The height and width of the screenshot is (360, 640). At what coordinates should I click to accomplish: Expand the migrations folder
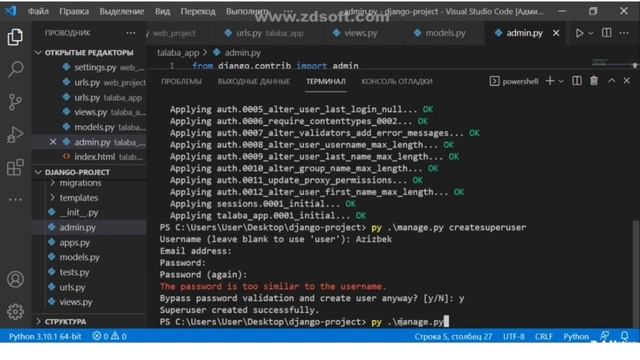pos(80,183)
